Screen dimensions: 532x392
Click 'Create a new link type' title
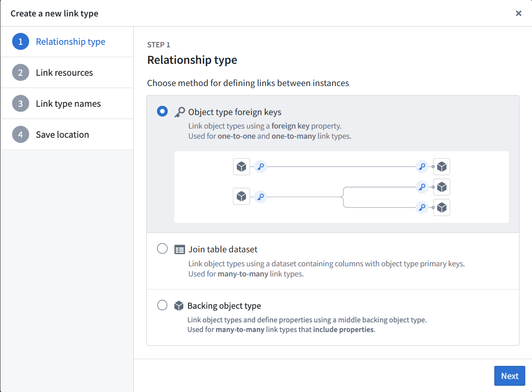coord(54,14)
